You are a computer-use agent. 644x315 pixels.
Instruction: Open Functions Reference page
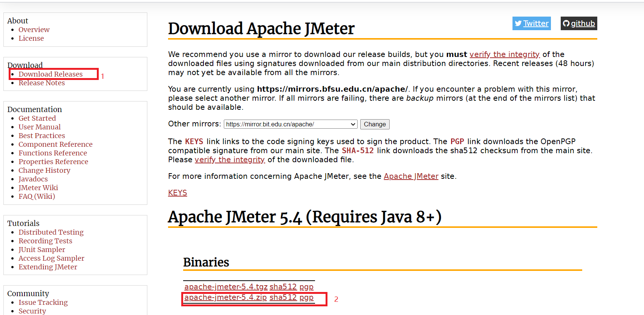[53, 153]
